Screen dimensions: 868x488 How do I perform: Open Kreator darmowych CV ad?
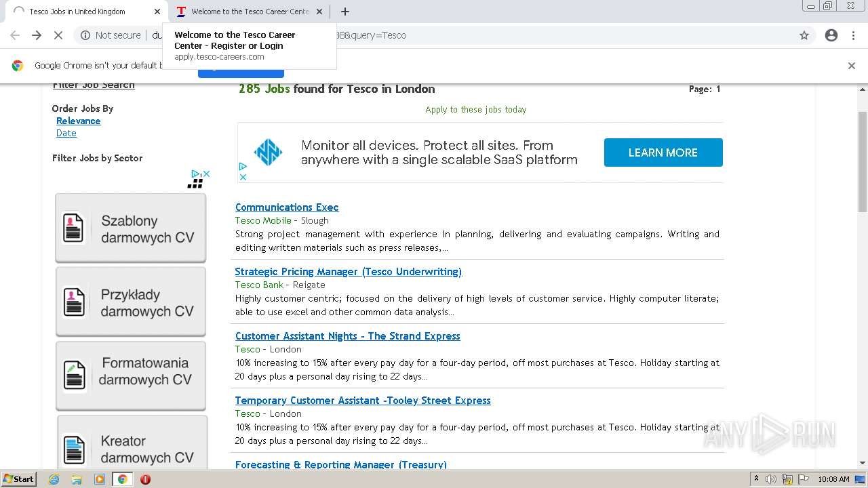coord(132,443)
